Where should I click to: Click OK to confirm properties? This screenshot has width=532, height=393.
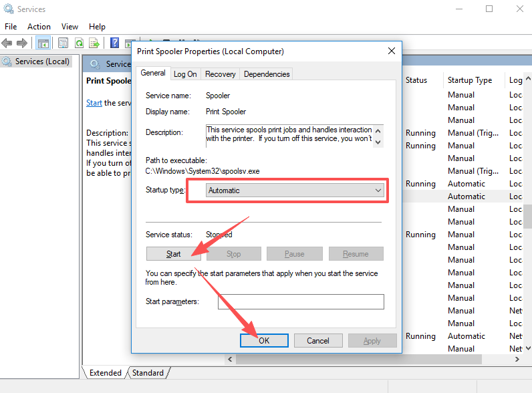coord(264,340)
